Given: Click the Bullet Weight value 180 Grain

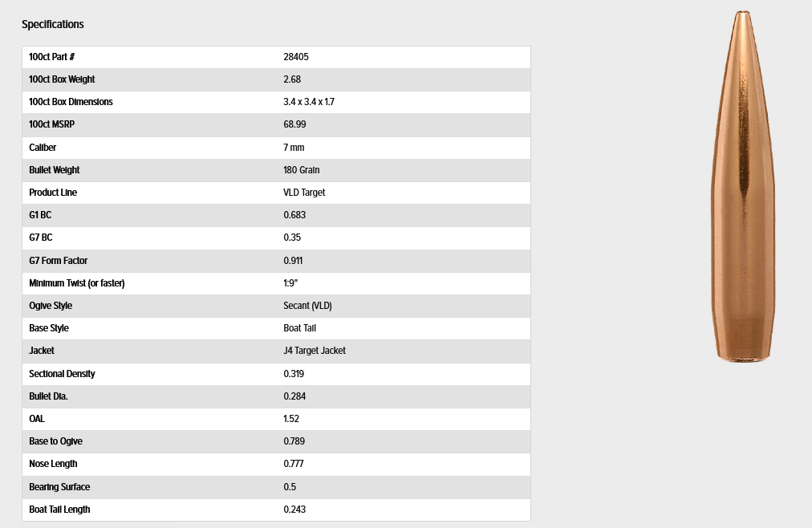Looking at the screenshot, I should pos(302,170).
